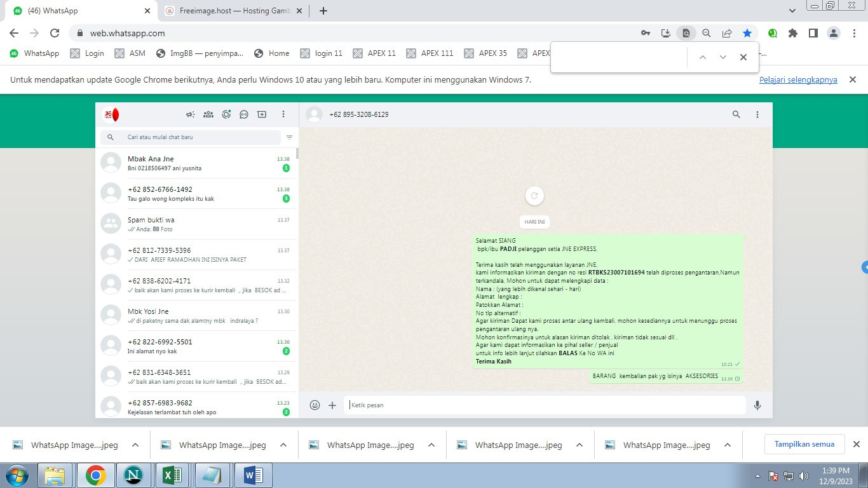Screen dimensions: 868x488
Task: Open Word from the taskbar
Action: click(254, 475)
